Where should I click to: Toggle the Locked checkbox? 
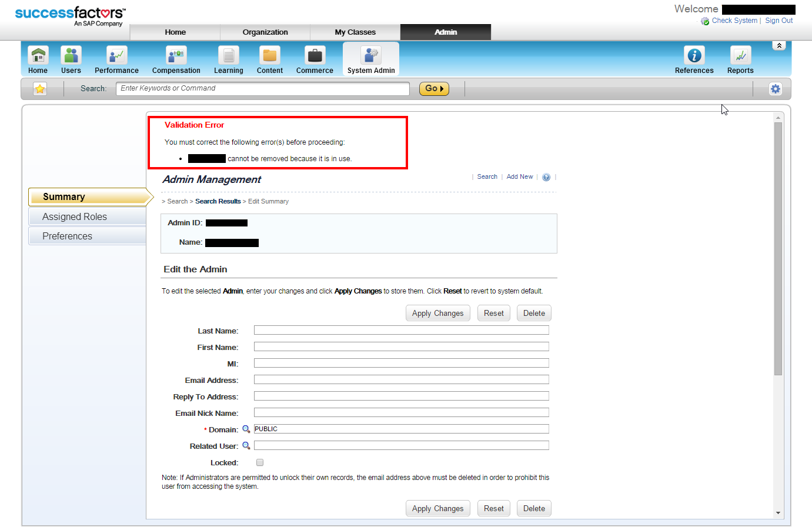(x=260, y=462)
